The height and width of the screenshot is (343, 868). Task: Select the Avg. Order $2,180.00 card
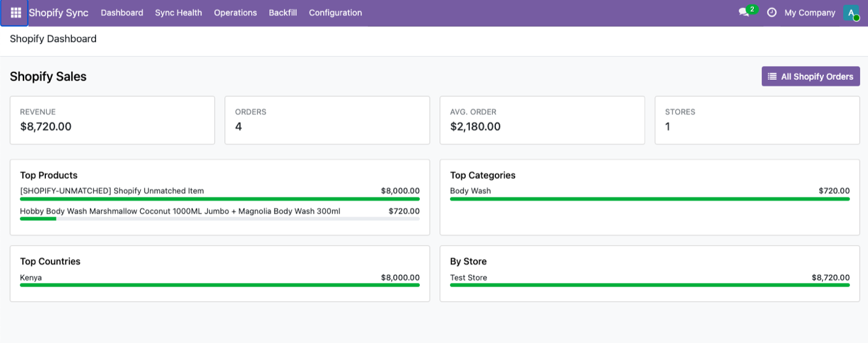[x=542, y=120]
